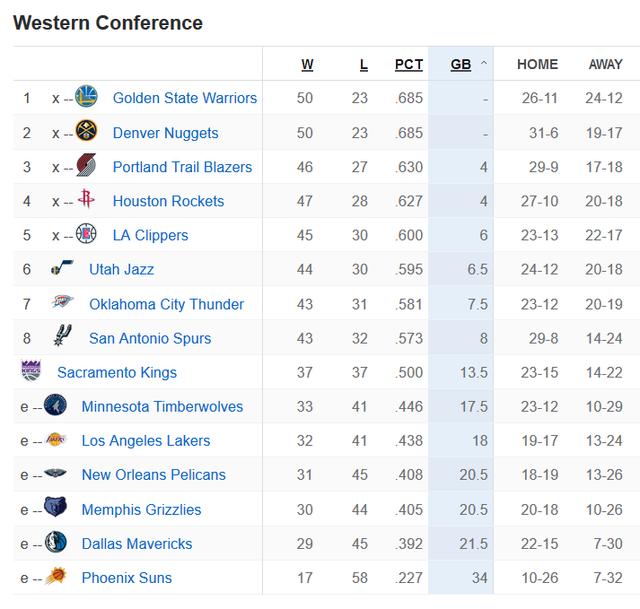The width and height of the screenshot is (640, 609).
Task: Click the Sacramento Kings crown logo
Action: pyautogui.click(x=31, y=371)
